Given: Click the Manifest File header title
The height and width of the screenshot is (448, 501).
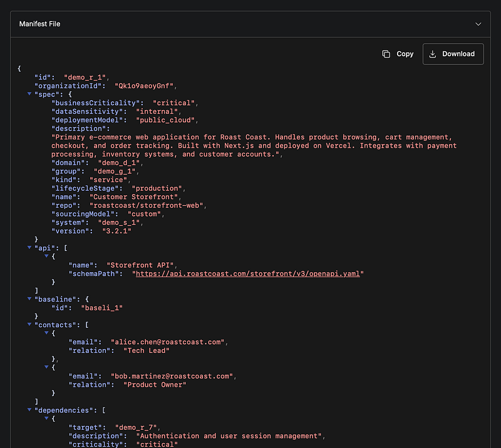Looking at the screenshot, I should (39, 24).
